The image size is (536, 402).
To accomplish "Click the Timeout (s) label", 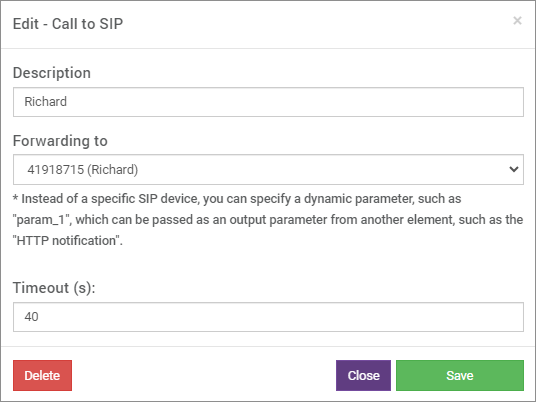I will (54, 288).
